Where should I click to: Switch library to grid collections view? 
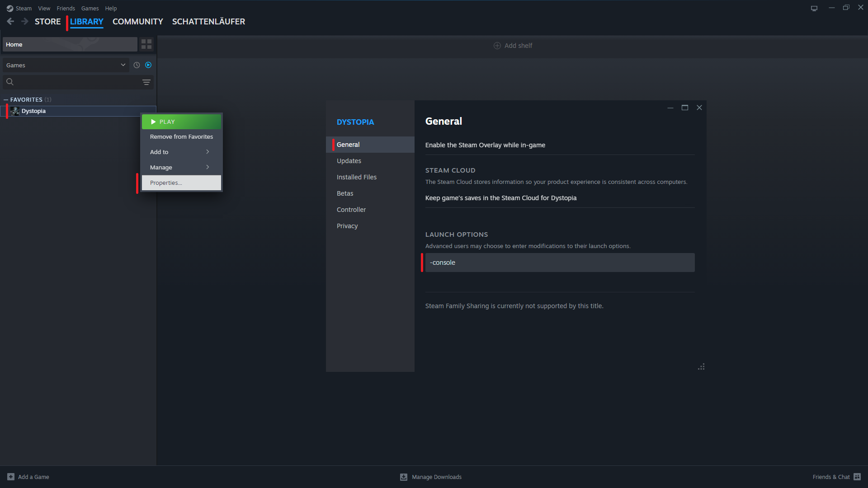coord(146,44)
